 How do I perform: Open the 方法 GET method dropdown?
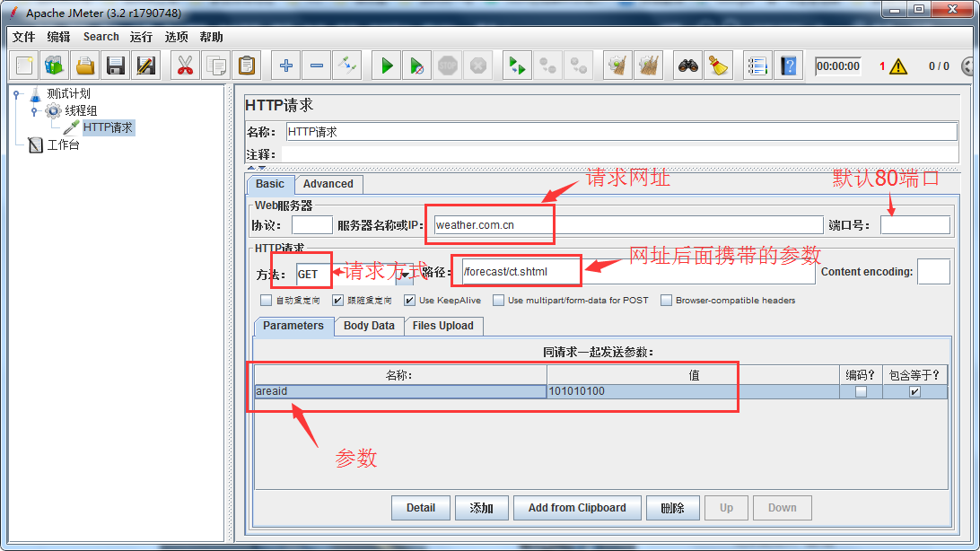pos(405,275)
